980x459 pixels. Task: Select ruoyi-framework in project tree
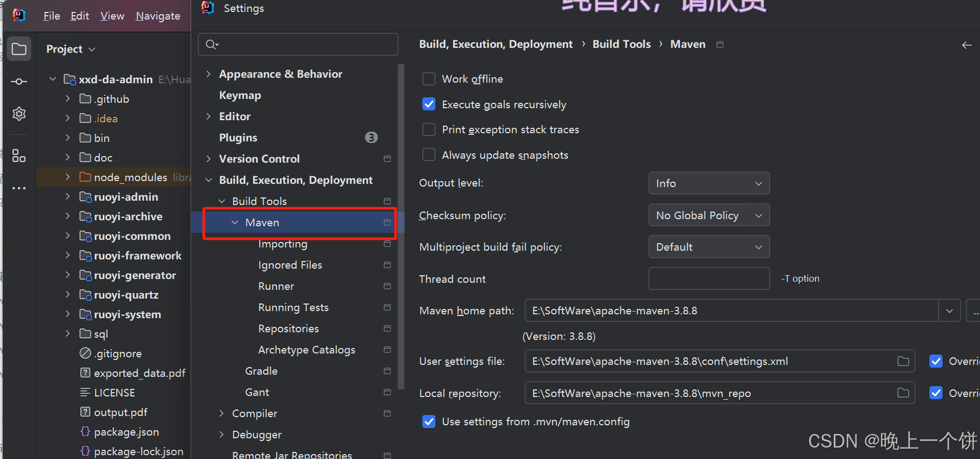pos(138,256)
